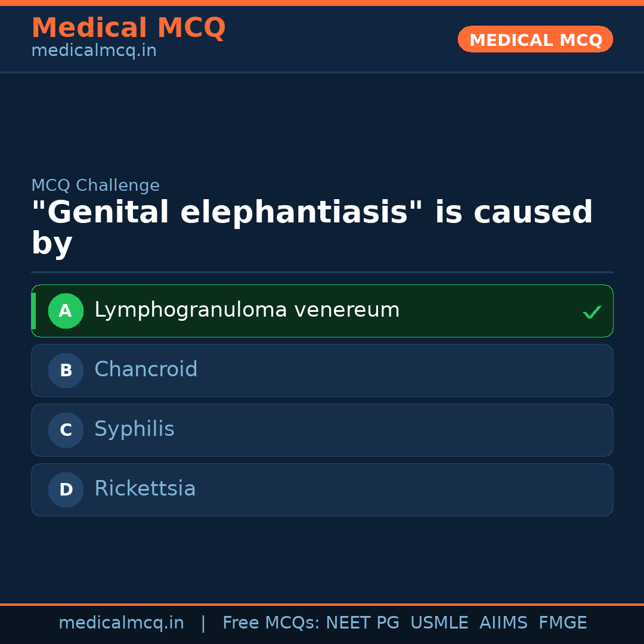
Task: Click the green accent bar on option A
Action: (x=33, y=311)
